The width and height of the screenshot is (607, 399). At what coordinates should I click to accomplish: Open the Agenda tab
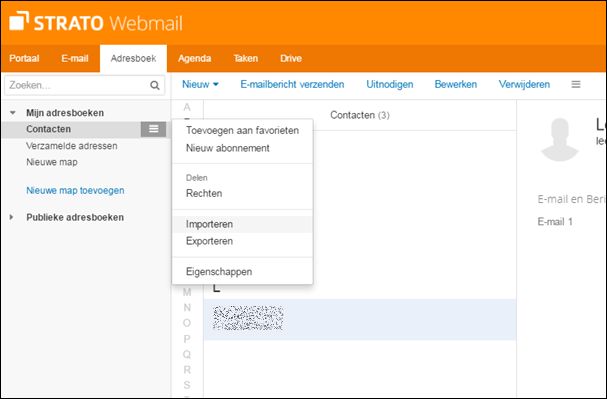click(194, 58)
